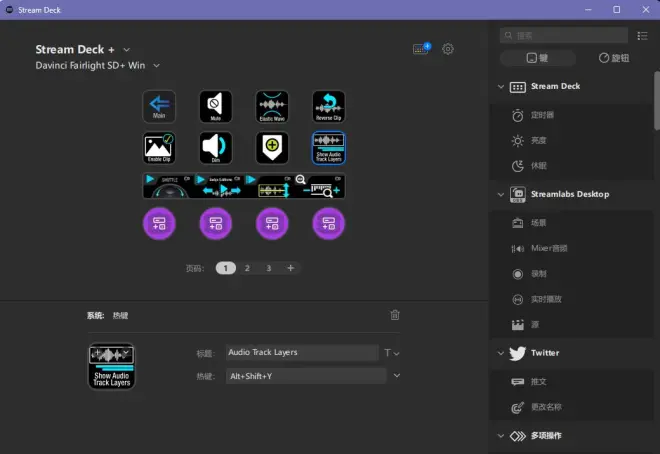The width and height of the screenshot is (660, 454).
Task: Select the sleep (休眠) action
Action: click(x=572, y=166)
